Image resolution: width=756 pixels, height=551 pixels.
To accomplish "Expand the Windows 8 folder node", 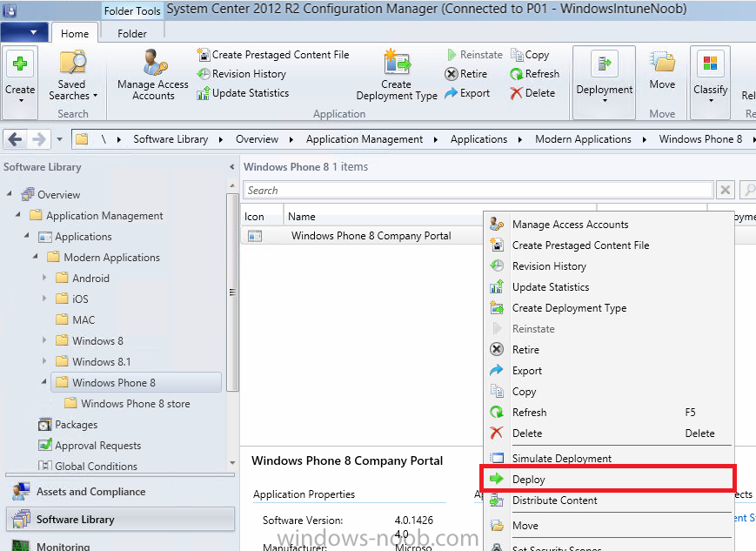I will pos(44,340).
